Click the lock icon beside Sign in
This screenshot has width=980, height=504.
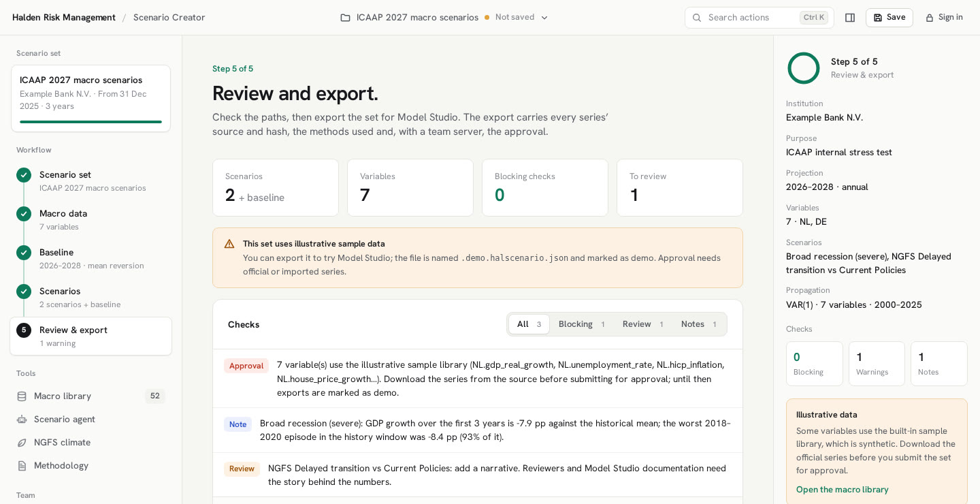pyautogui.click(x=930, y=18)
